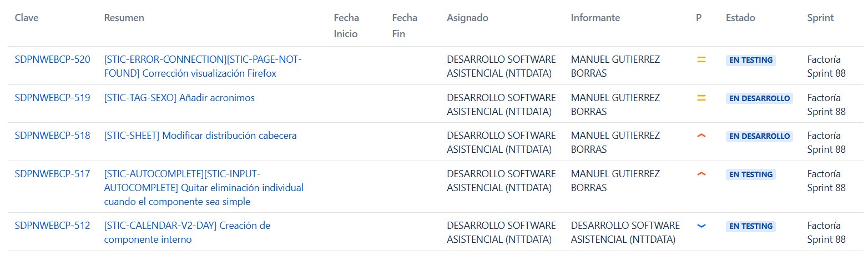Click the low priority icon for SDPNWEBCP-512
Screen dimensions: 868x255
(x=701, y=226)
